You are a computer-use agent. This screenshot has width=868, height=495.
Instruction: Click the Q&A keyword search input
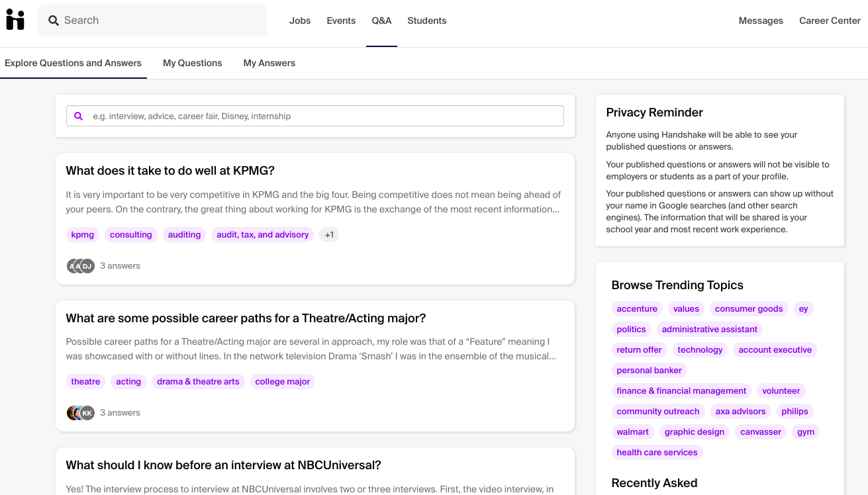click(315, 116)
